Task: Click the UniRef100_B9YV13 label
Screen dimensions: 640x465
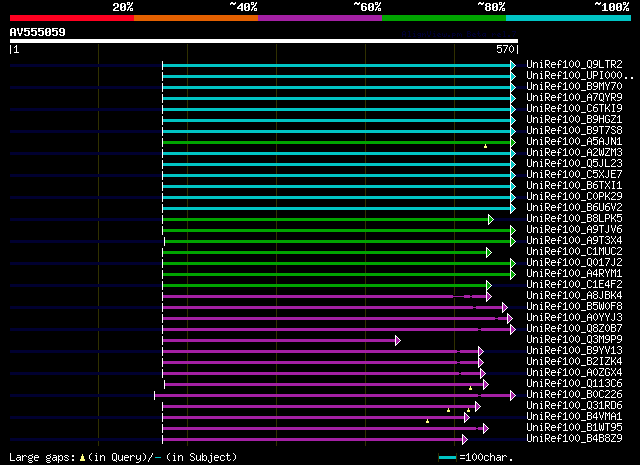Action: coord(574,351)
